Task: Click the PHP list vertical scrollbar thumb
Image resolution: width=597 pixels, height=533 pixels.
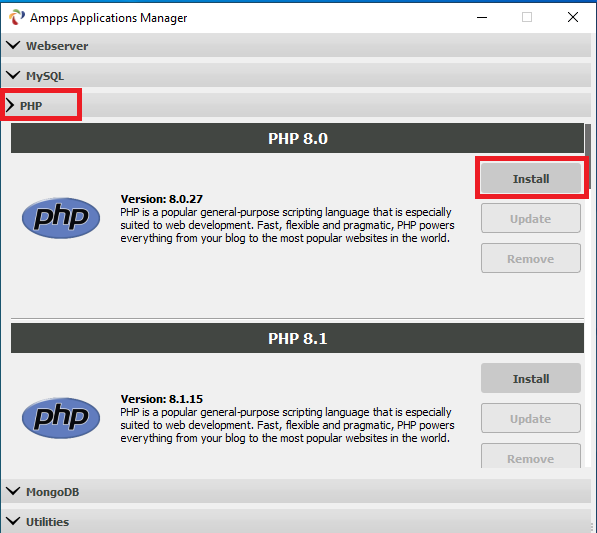Action: 588,156
